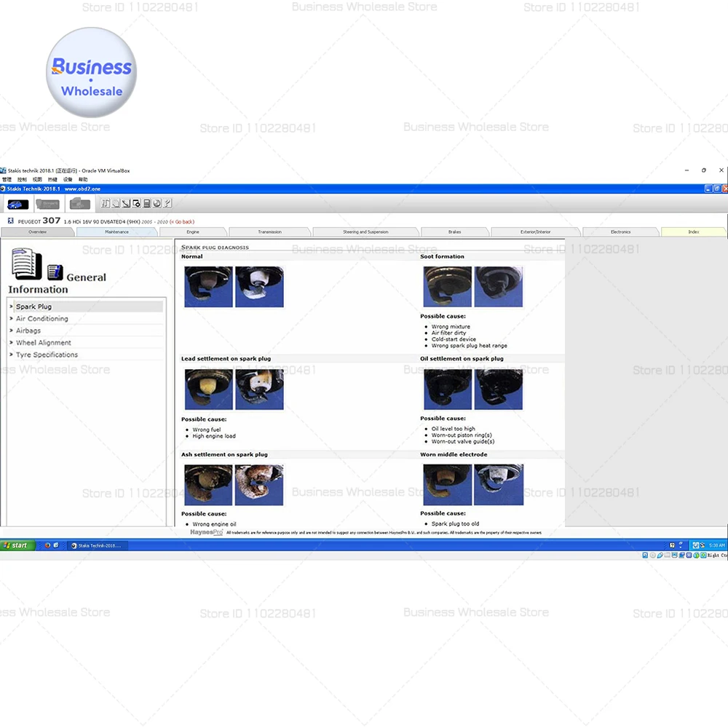This screenshot has height=728, width=728.
Task: Click the Windows XP start button
Action: click(17, 545)
